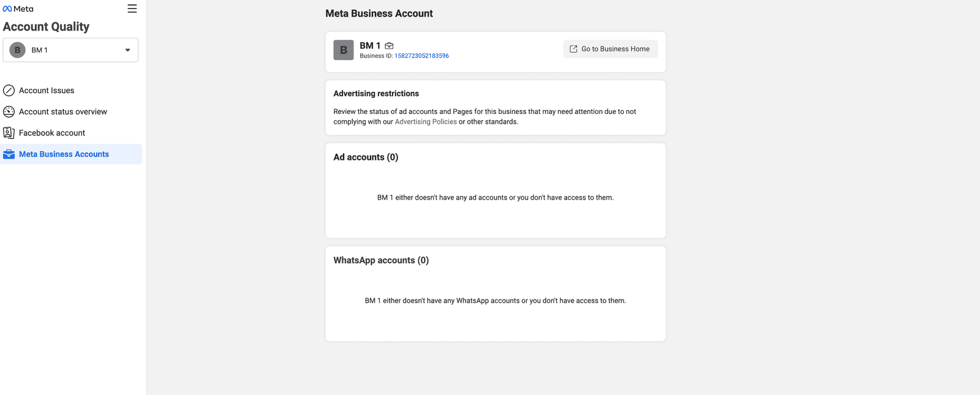Click the round B avatar in the account selector

17,50
